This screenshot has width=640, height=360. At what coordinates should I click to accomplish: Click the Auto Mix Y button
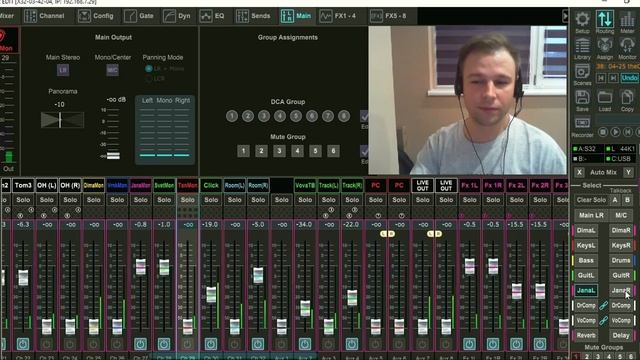(629, 172)
